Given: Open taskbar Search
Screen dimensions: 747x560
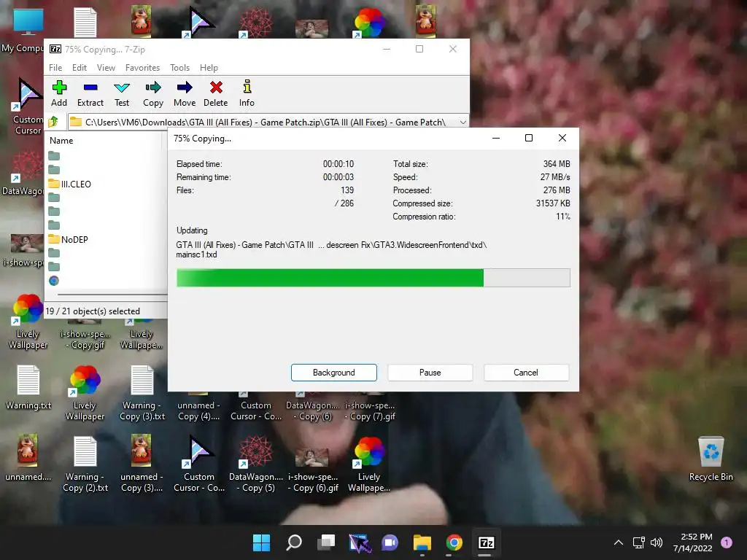Looking at the screenshot, I should pos(293,542).
